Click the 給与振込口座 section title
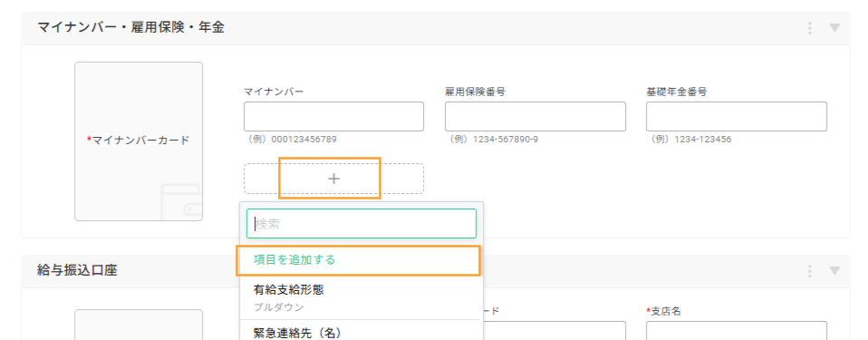Screen dimensions: 868x340 [x=77, y=271]
